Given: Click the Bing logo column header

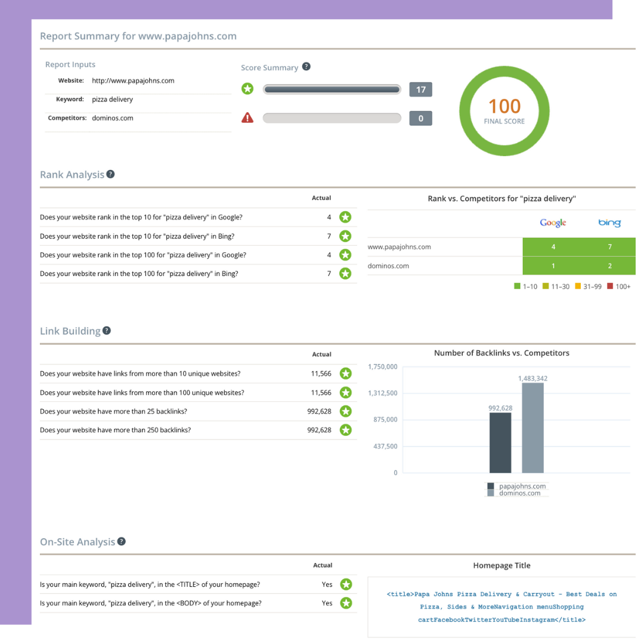Looking at the screenshot, I should click(609, 222).
